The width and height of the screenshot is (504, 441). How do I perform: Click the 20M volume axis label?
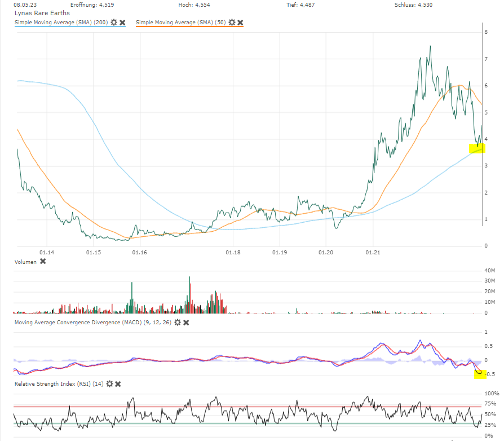tap(489, 291)
